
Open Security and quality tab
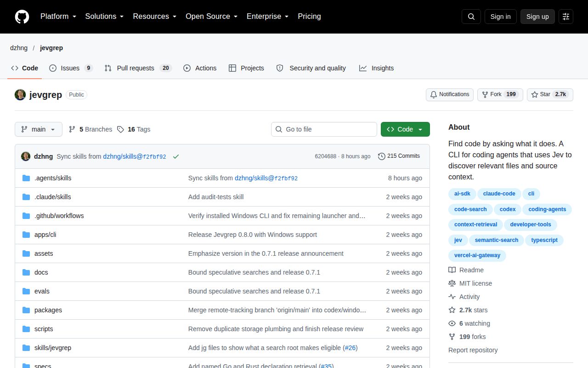pos(311,68)
